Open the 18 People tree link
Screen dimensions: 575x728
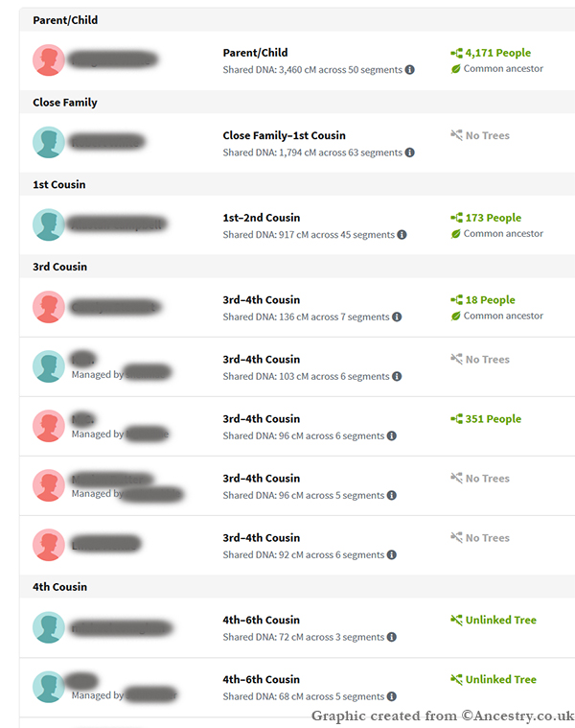[x=490, y=300]
